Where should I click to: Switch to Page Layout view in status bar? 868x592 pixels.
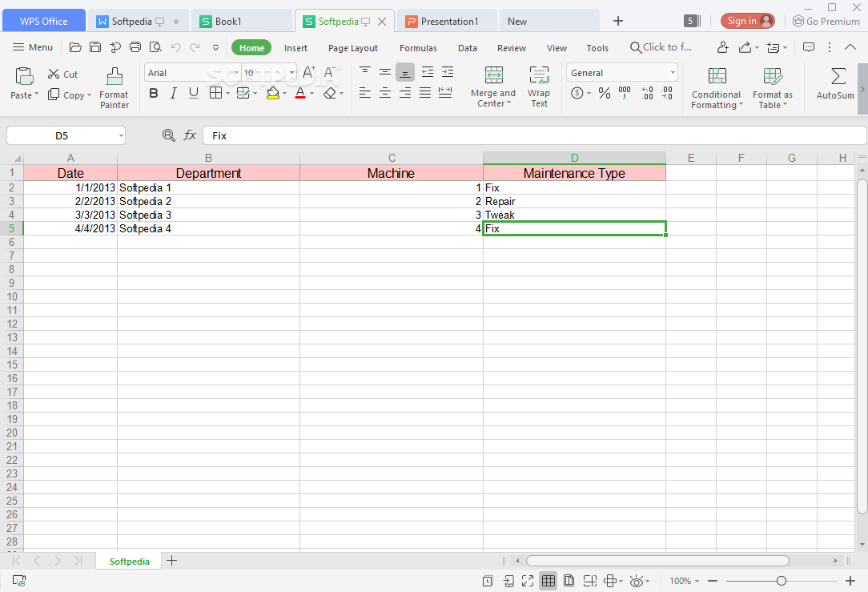pos(569,581)
